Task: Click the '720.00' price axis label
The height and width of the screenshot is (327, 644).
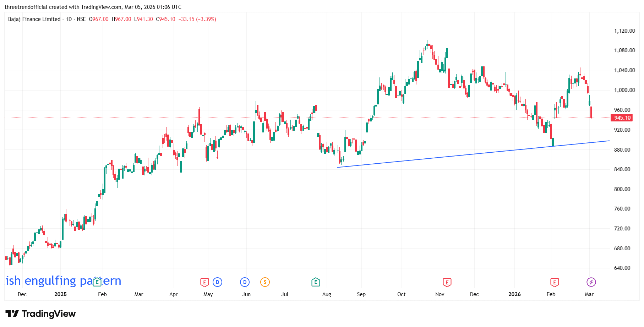Action: 622,229
